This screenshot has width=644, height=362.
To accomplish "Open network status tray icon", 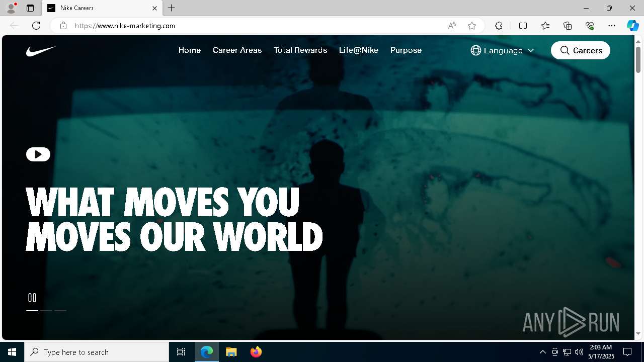I will [x=567, y=352].
